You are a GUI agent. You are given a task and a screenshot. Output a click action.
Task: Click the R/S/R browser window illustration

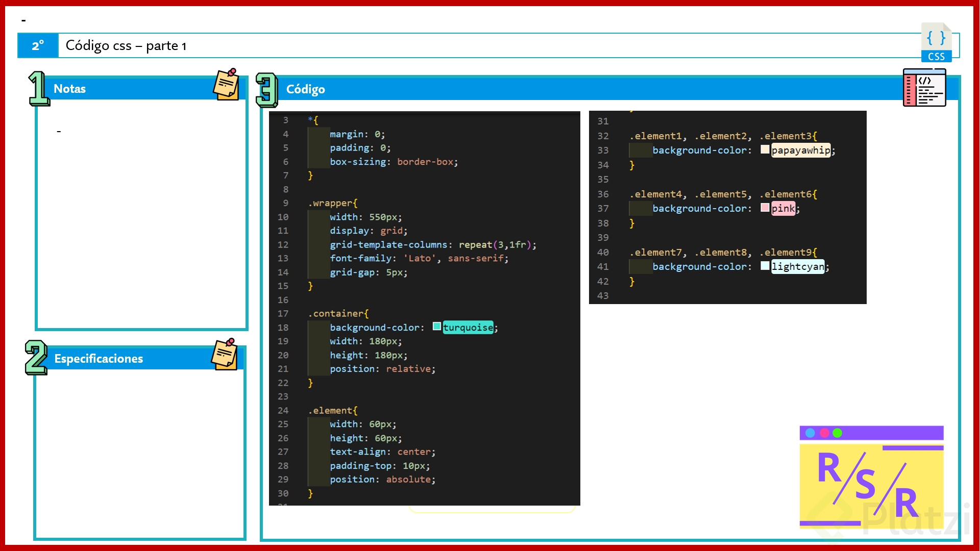(x=871, y=476)
